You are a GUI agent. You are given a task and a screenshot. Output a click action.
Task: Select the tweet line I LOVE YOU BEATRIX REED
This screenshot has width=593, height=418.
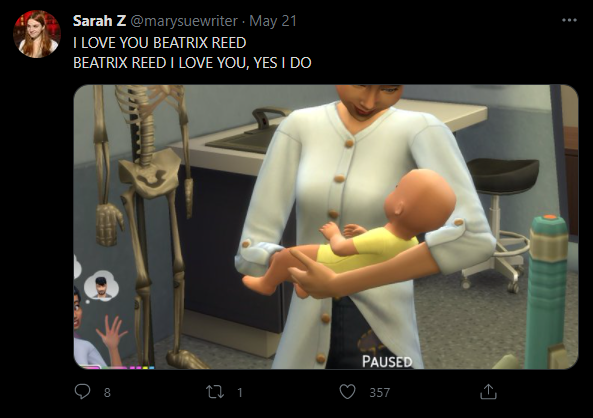pyautogui.click(x=160, y=43)
